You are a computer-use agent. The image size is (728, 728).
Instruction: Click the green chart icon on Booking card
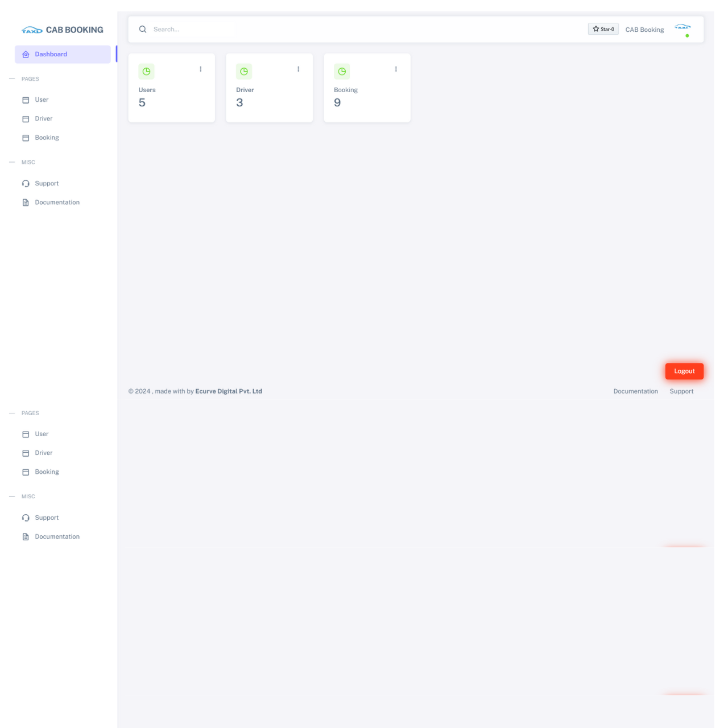click(342, 72)
